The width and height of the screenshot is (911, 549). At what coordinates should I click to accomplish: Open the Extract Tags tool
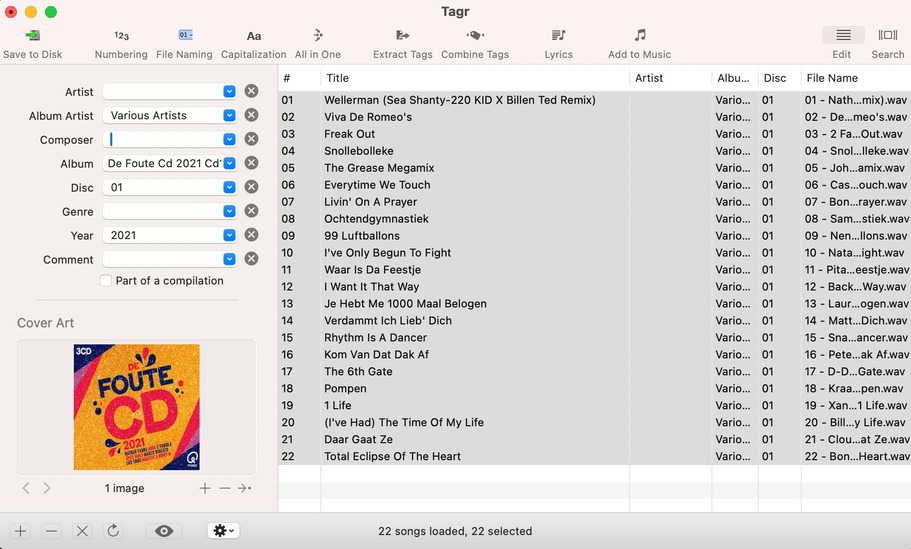click(403, 35)
